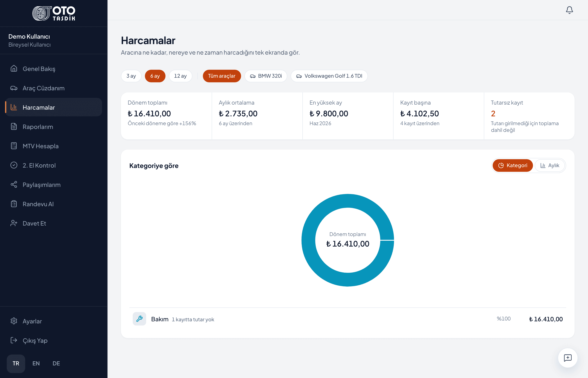This screenshot has width=588, height=378.
Task: Navigate to Randevu AI
Action: click(54, 204)
